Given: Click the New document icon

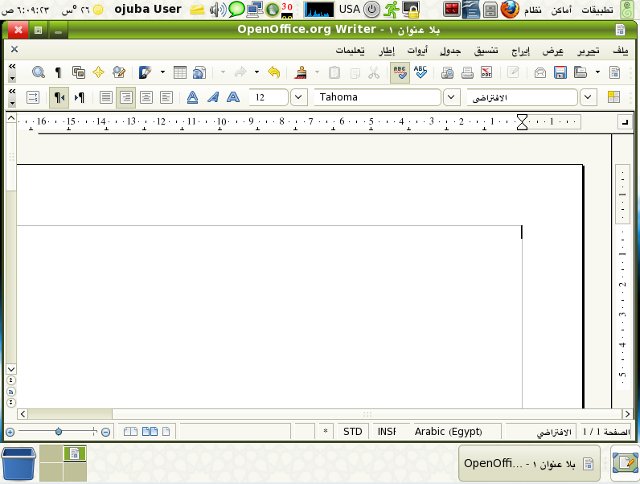Looking at the screenshot, I should 614,73.
